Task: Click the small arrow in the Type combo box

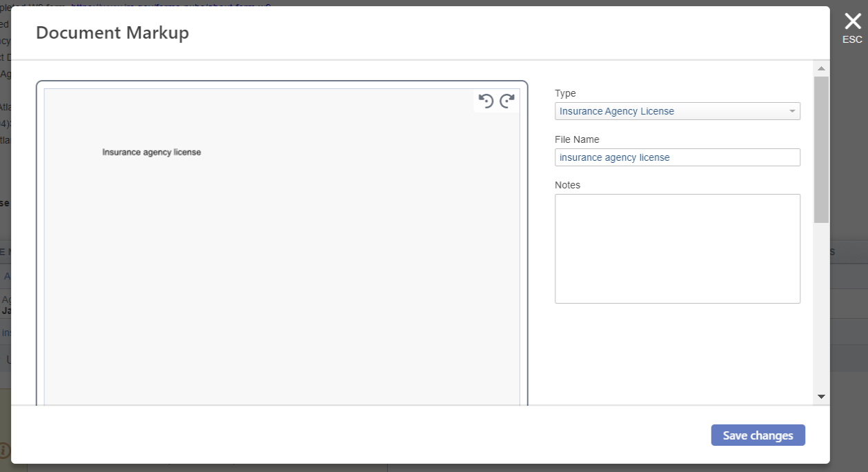Action: coord(791,111)
